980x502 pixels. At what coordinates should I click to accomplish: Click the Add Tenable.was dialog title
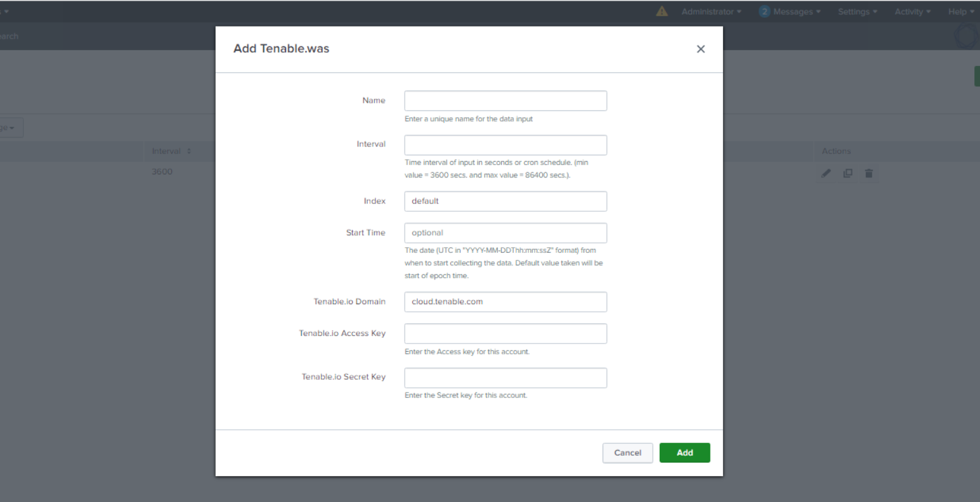tap(281, 49)
